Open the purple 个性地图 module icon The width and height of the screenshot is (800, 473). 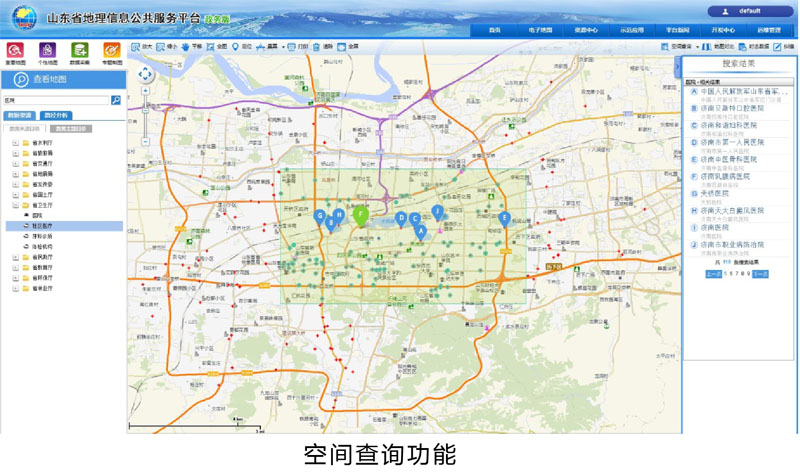[x=47, y=50]
